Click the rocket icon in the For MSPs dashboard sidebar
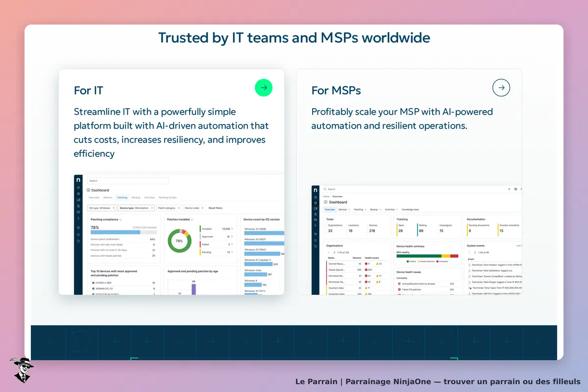The width and height of the screenshot is (588, 392). point(316,196)
